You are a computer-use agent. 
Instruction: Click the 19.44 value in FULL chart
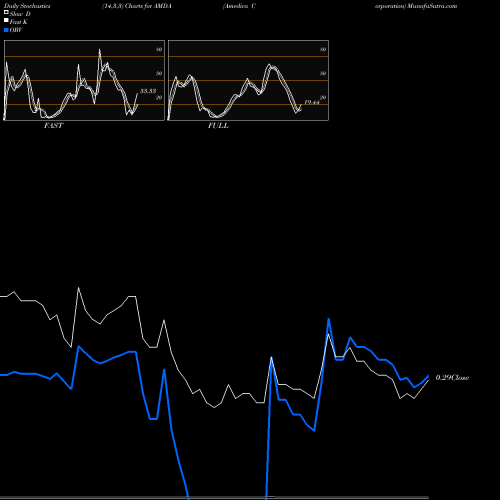(x=312, y=102)
